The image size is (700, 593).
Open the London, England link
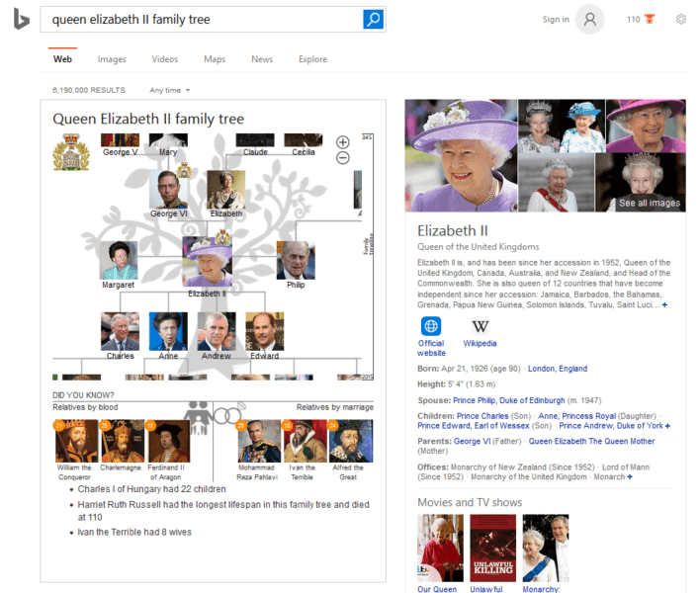(x=558, y=369)
